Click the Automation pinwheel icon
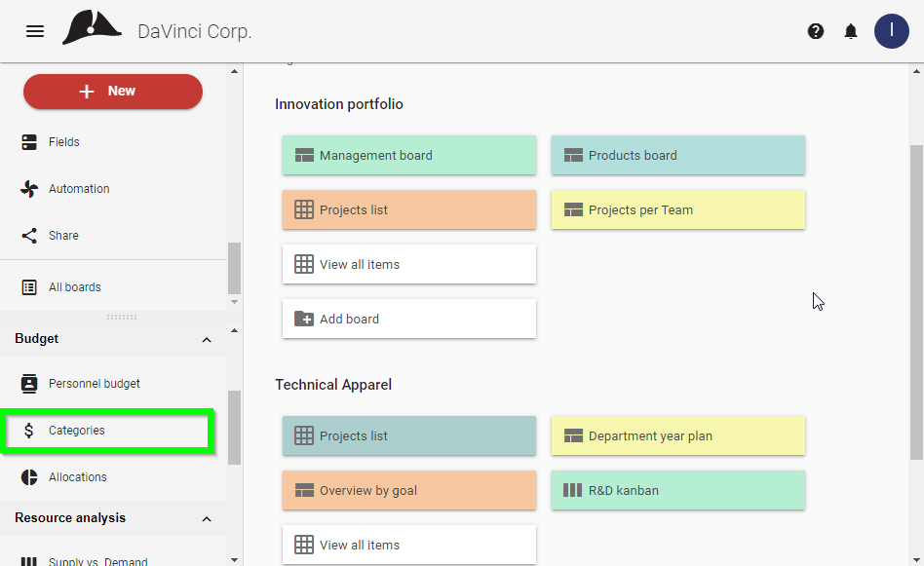The image size is (924, 566). point(29,188)
